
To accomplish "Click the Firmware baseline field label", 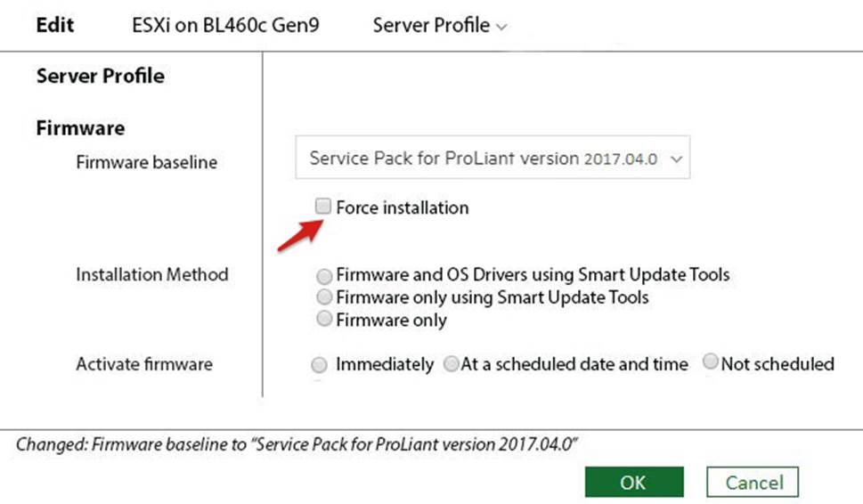I will 146,163.
